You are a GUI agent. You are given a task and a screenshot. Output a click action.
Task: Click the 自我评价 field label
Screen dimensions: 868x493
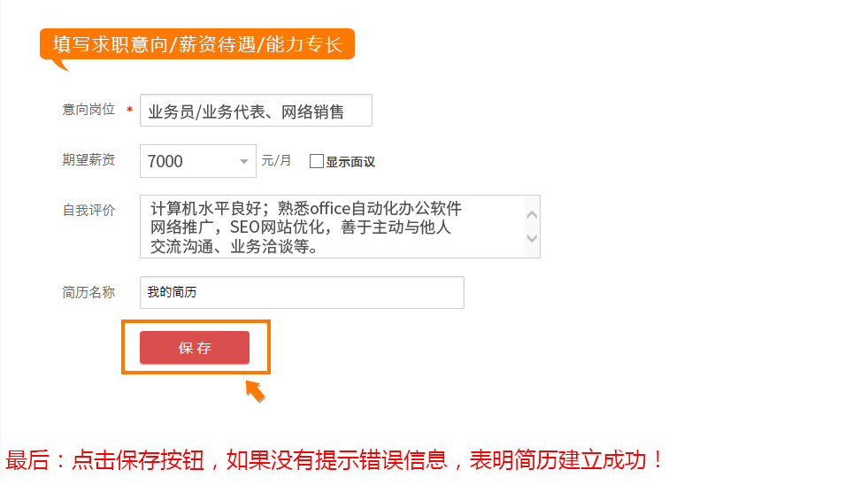click(x=88, y=211)
